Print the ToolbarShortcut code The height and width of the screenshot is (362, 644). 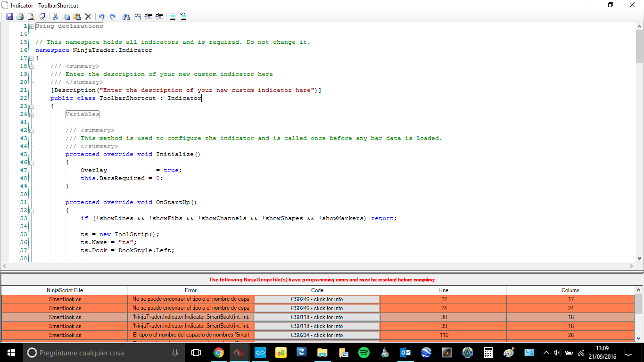(20, 16)
